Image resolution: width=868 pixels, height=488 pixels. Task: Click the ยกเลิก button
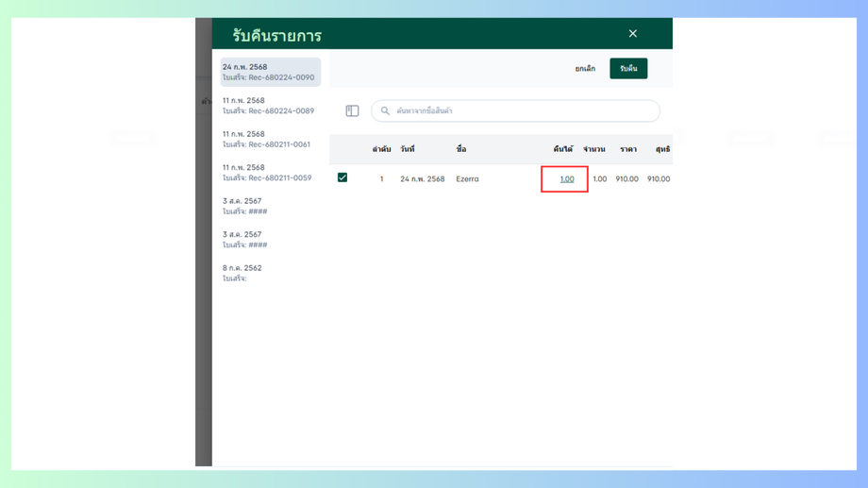585,69
